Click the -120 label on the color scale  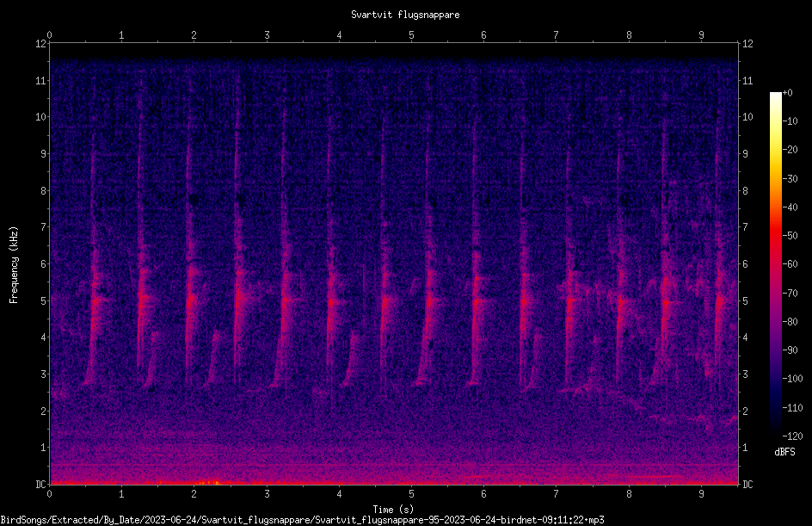(792, 436)
